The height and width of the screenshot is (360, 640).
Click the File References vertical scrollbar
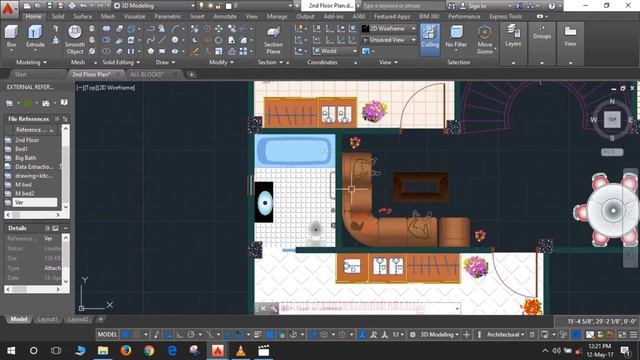[x=66, y=167]
